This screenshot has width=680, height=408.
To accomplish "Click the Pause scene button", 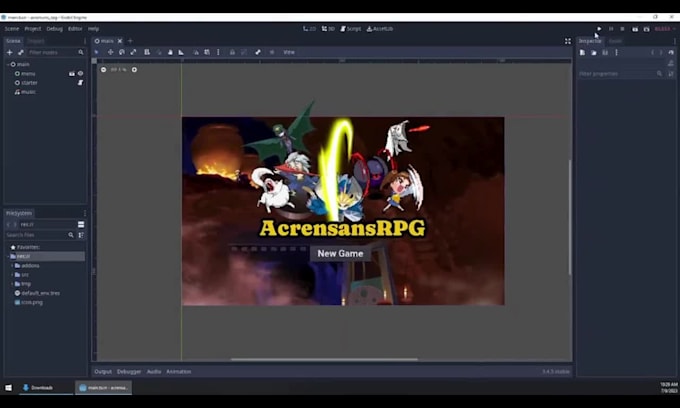I will pyautogui.click(x=611, y=29).
